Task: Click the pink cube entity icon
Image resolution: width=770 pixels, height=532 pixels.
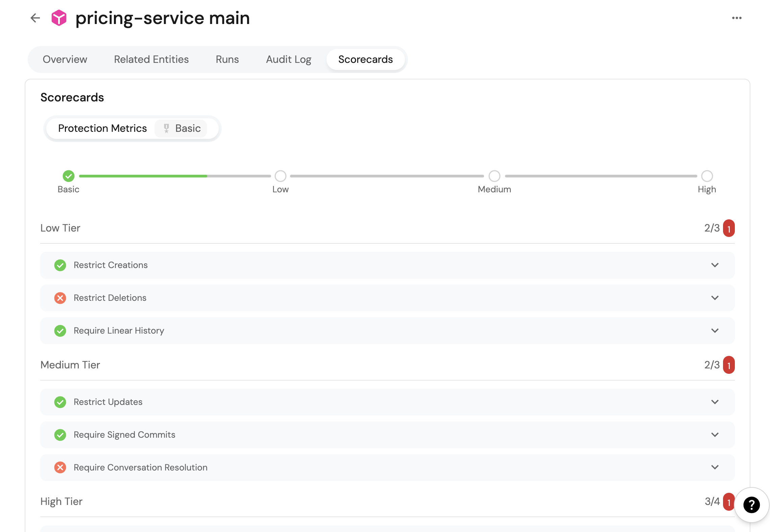Action: click(59, 18)
